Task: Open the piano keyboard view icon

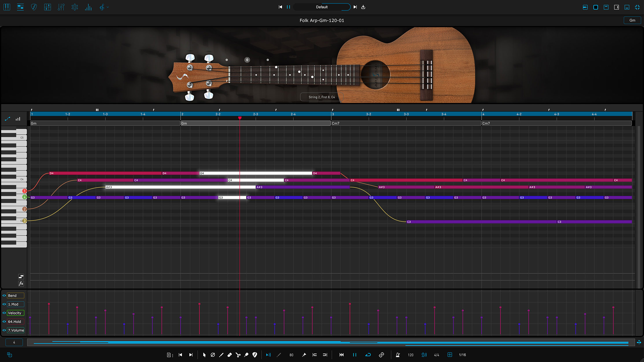Action: coord(7,7)
